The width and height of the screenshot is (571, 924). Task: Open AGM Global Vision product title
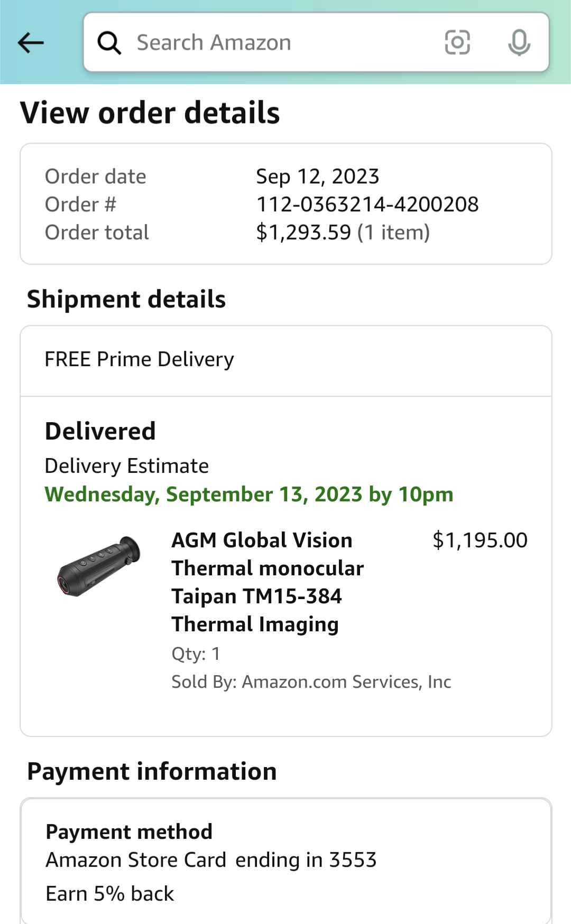tap(268, 582)
